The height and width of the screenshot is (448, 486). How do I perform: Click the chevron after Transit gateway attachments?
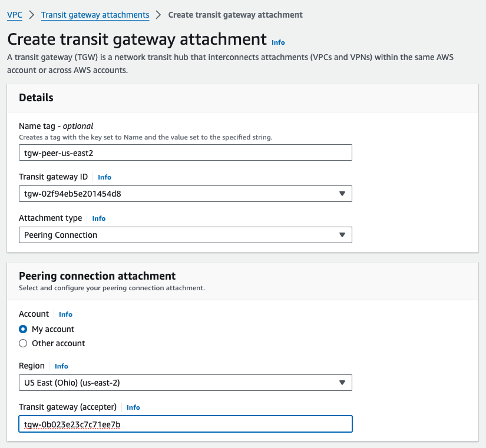click(x=158, y=15)
